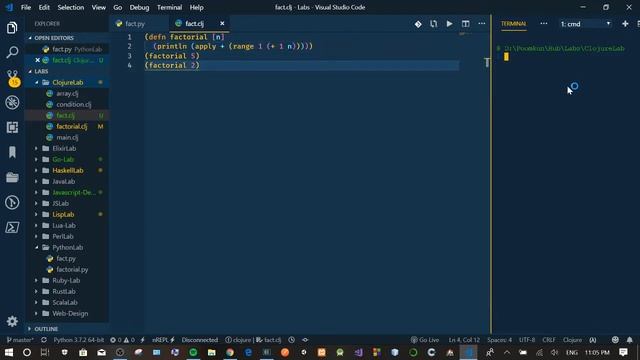This screenshot has height=360, width=640.
Task: Click the terminal command prompt input
Action: click(506, 57)
